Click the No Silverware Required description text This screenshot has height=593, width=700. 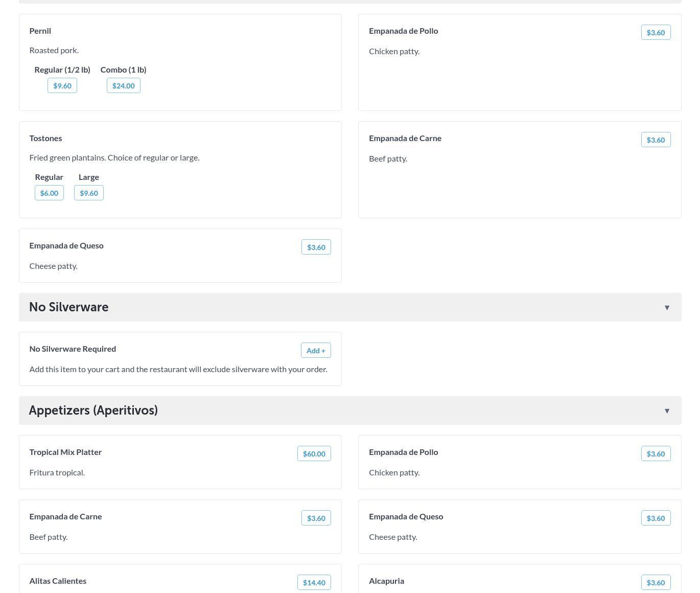pos(178,369)
